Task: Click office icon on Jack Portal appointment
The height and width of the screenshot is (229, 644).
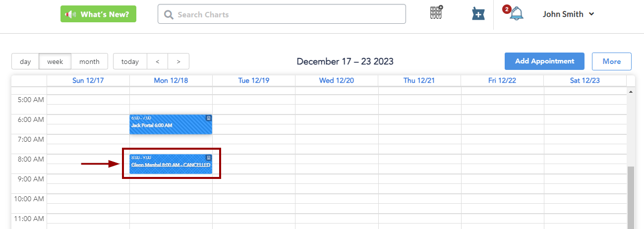Action: (x=209, y=118)
